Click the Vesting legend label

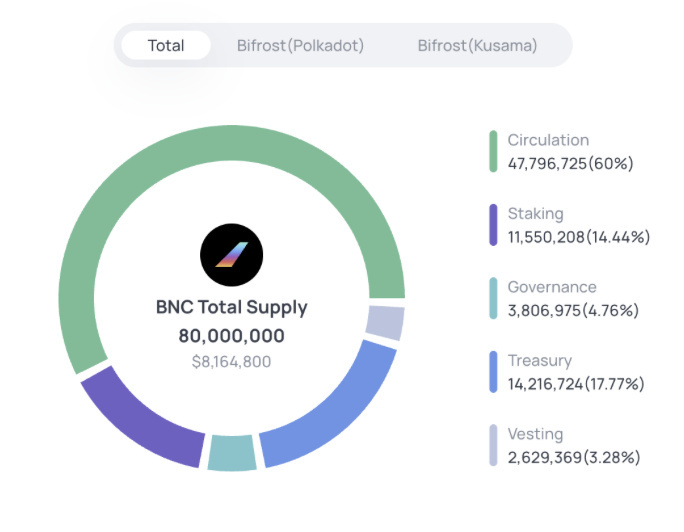coord(535,434)
